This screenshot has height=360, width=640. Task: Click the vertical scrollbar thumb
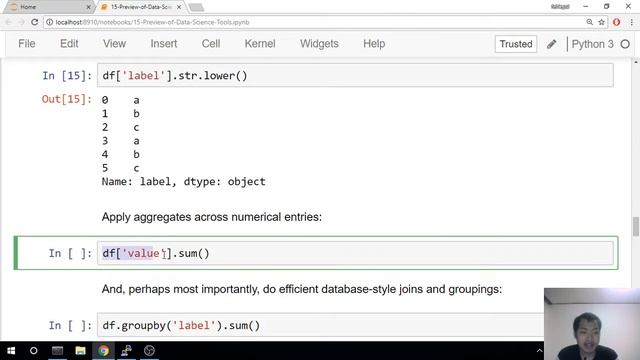pos(636,226)
